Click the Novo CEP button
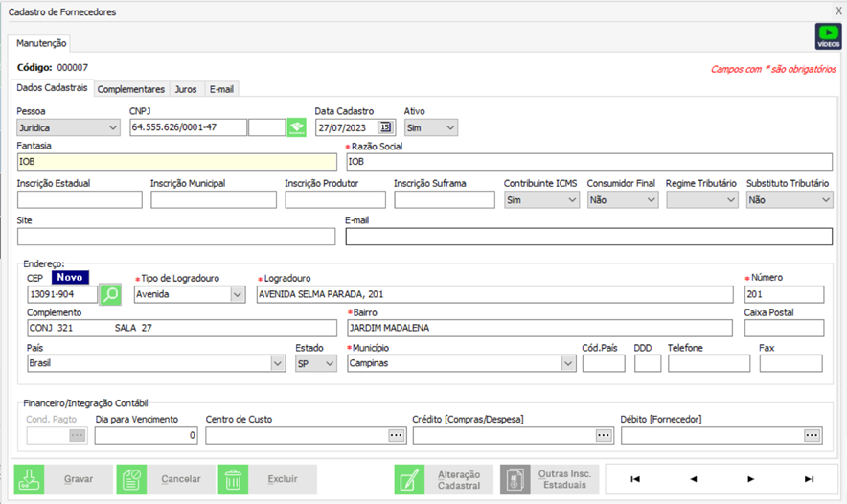 coord(73,277)
